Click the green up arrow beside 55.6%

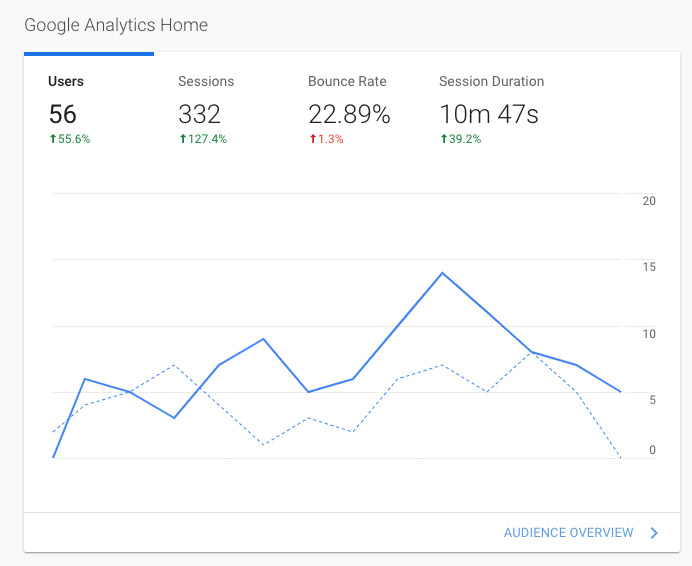tap(53, 139)
